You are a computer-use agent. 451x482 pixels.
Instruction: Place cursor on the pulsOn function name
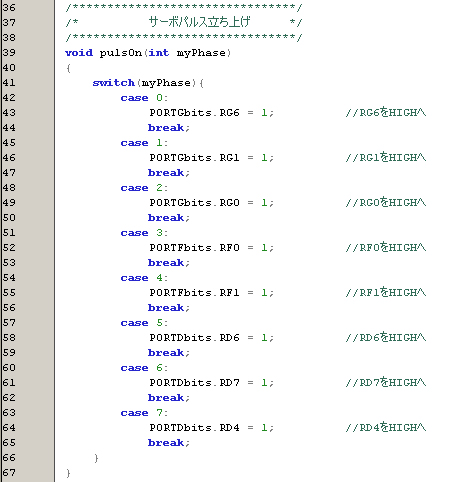tap(121, 53)
